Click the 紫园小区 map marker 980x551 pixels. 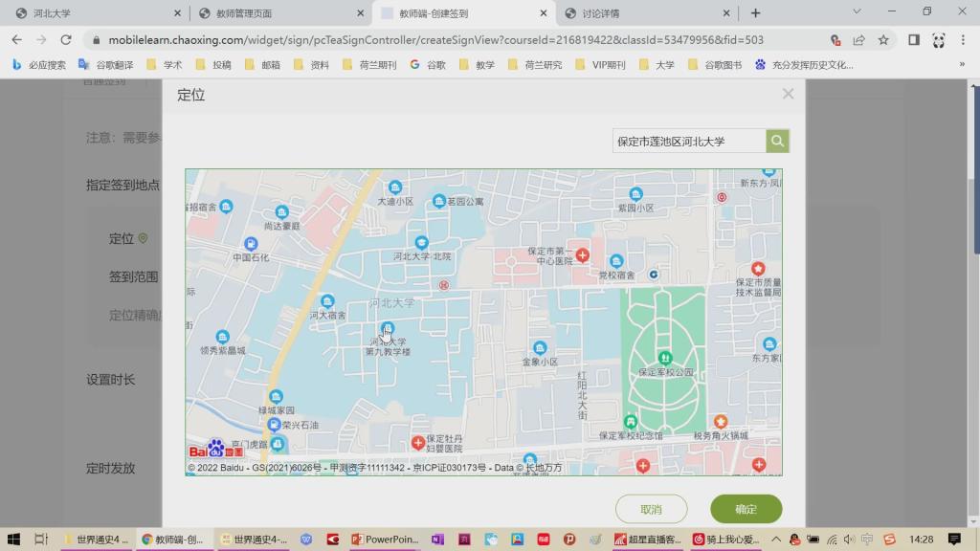point(635,193)
